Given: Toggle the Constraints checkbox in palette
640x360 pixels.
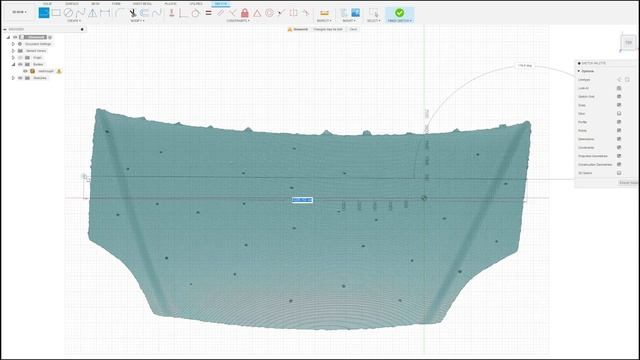Looking at the screenshot, I should pos(619,147).
